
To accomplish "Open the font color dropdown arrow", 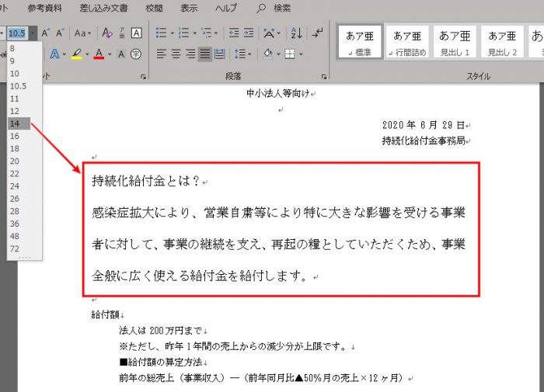I will 110,55.
